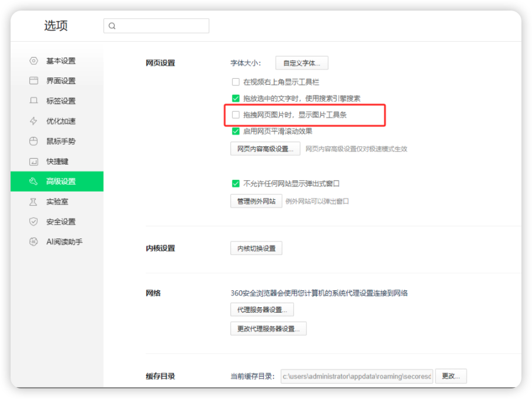Click 代理服务器设置... button

[x=262, y=310]
